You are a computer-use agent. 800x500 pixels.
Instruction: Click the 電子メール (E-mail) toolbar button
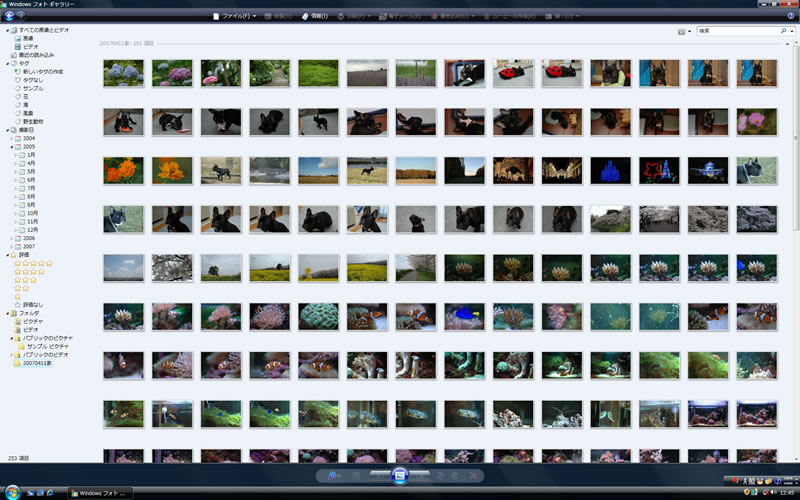pyautogui.click(x=401, y=16)
